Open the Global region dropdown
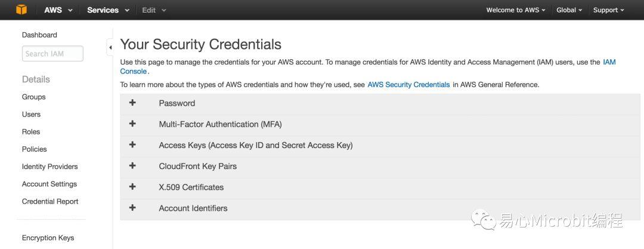This screenshot has height=249, width=644. (x=569, y=10)
